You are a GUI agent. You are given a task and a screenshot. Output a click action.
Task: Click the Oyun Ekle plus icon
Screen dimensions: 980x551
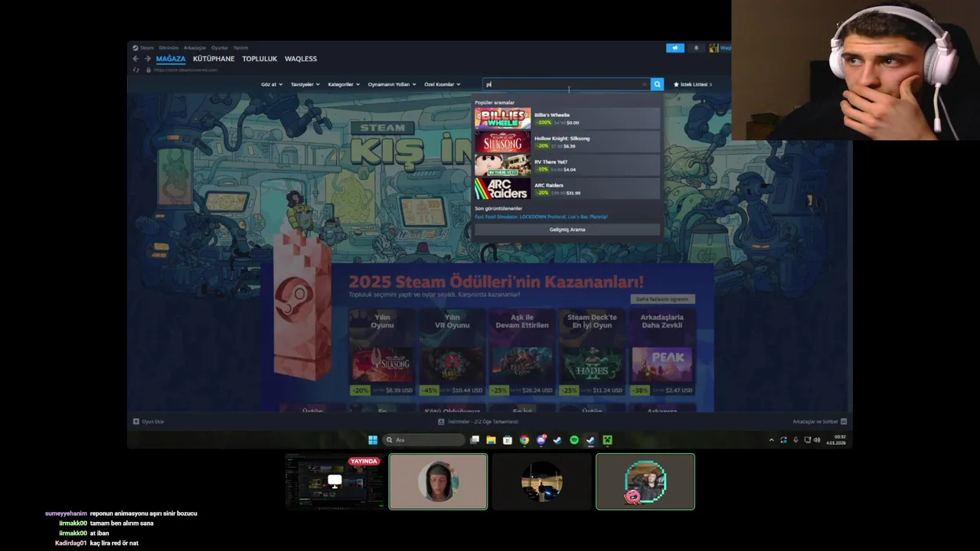(136, 422)
